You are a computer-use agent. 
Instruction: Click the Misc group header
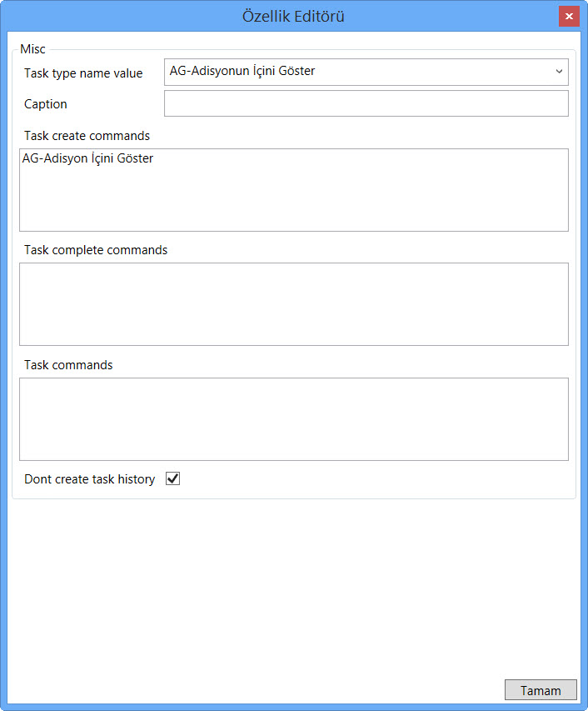(33, 49)
